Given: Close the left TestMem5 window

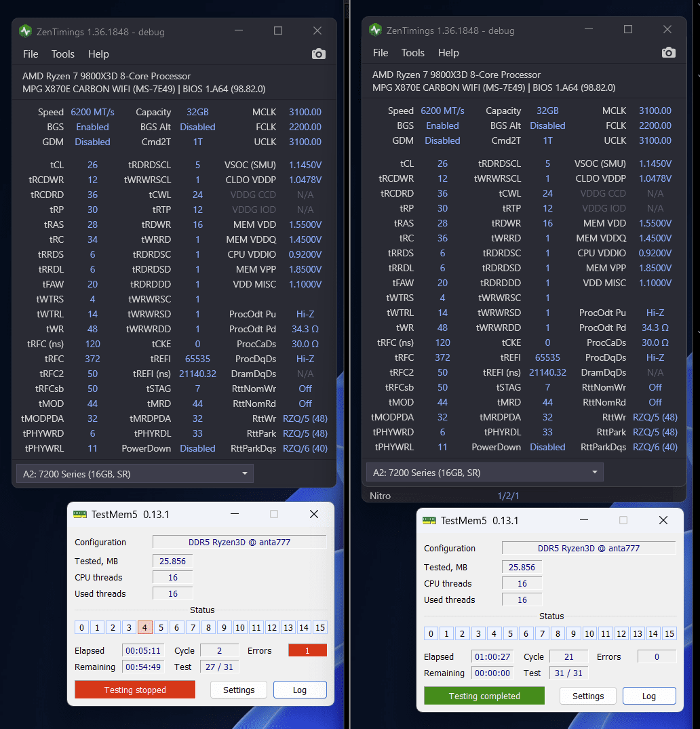Looking at the screenshot, I should tap(314, 514).
